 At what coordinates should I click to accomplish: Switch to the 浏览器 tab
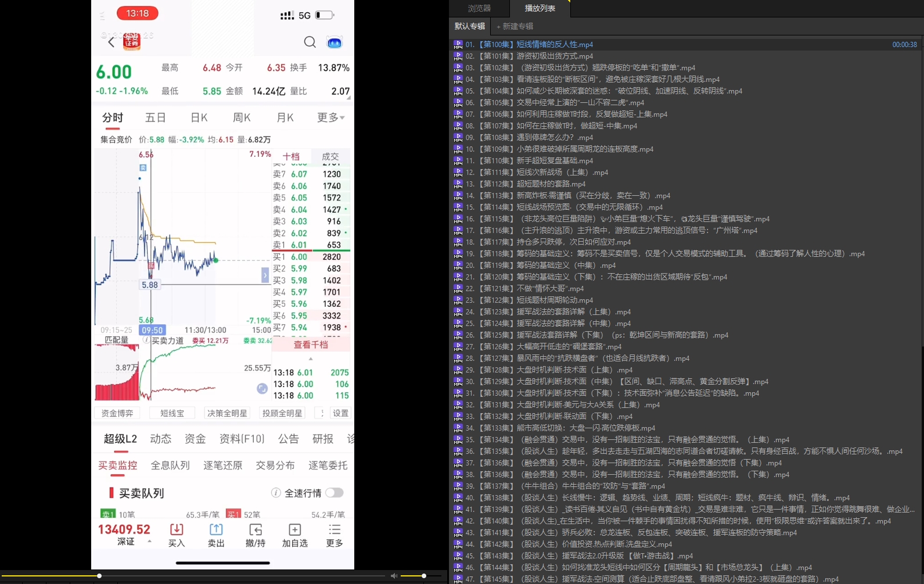(479, 8)
